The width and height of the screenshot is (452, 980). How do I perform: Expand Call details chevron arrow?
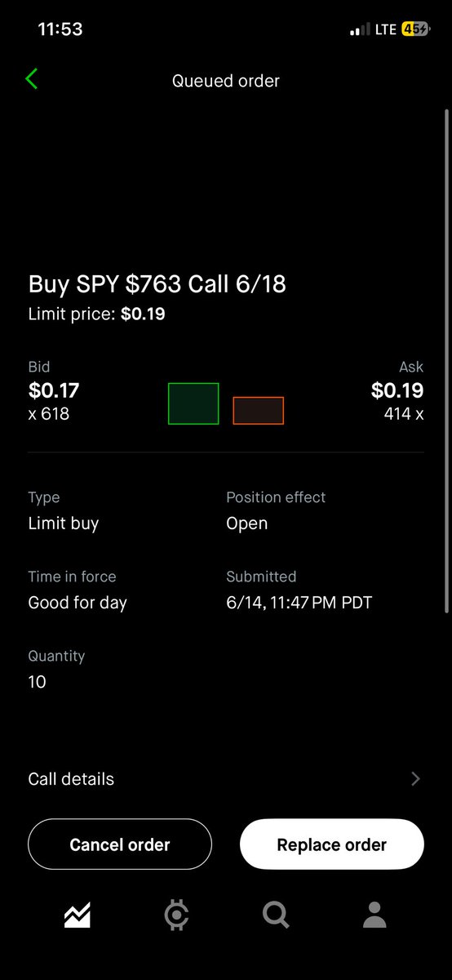[x=416, y=779]
